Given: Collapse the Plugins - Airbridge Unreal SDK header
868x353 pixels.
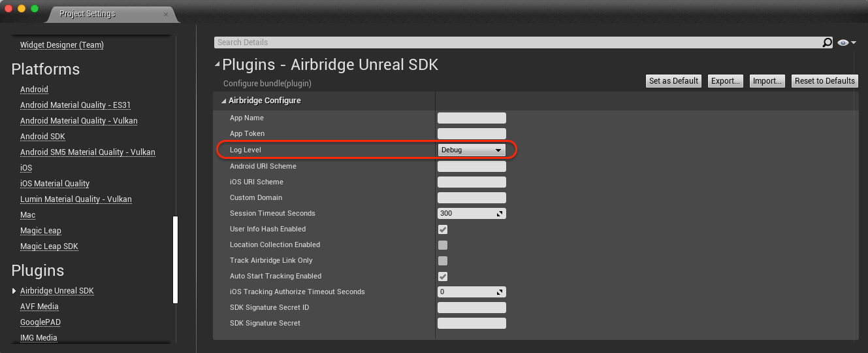Looking at the screenshot, I should tap(217, 65).
